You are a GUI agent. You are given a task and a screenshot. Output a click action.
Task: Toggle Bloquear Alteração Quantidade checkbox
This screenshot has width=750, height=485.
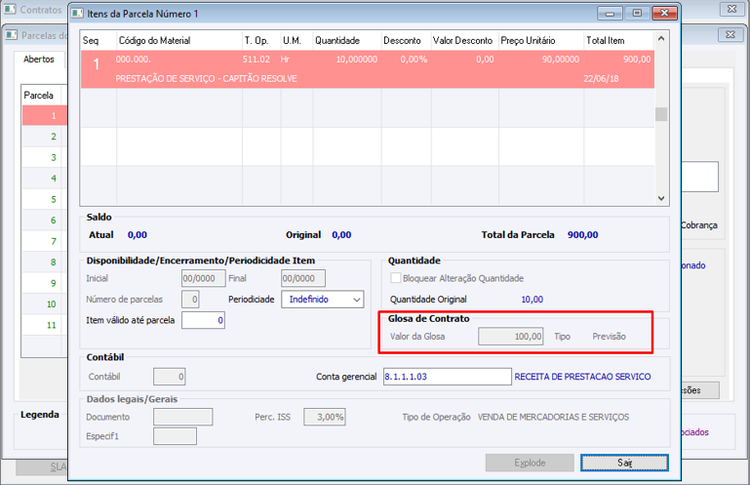pos(396,278)
